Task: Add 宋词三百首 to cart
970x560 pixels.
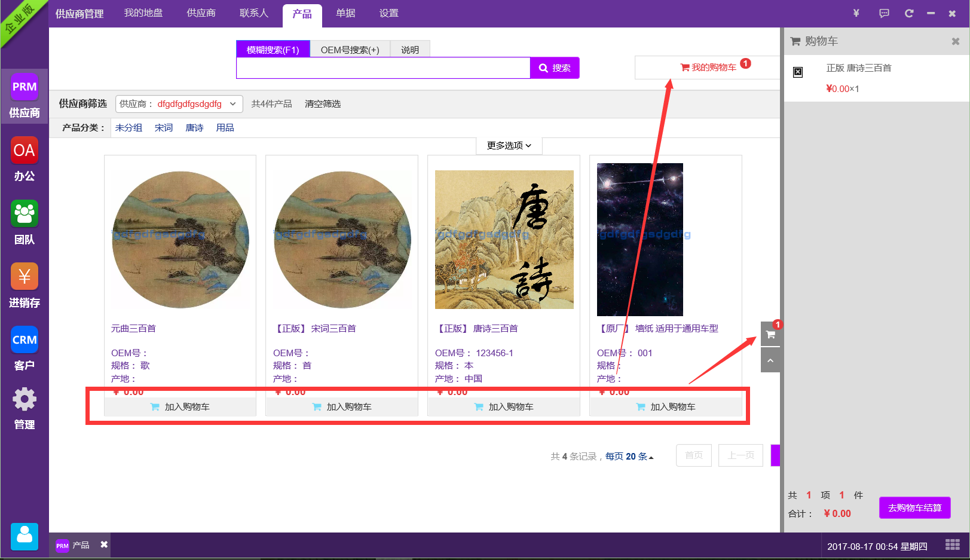Action: [x=342, y=407]
